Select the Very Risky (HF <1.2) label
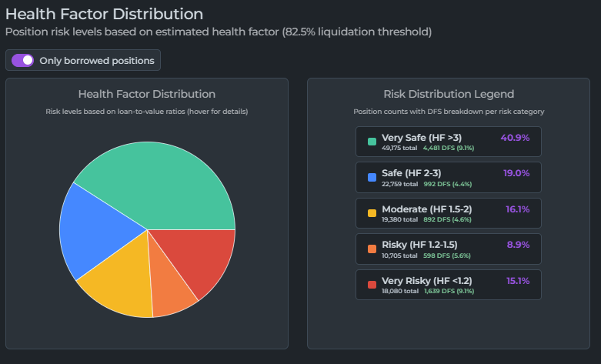This screenshot has width=601, height=364. (426, 280)
